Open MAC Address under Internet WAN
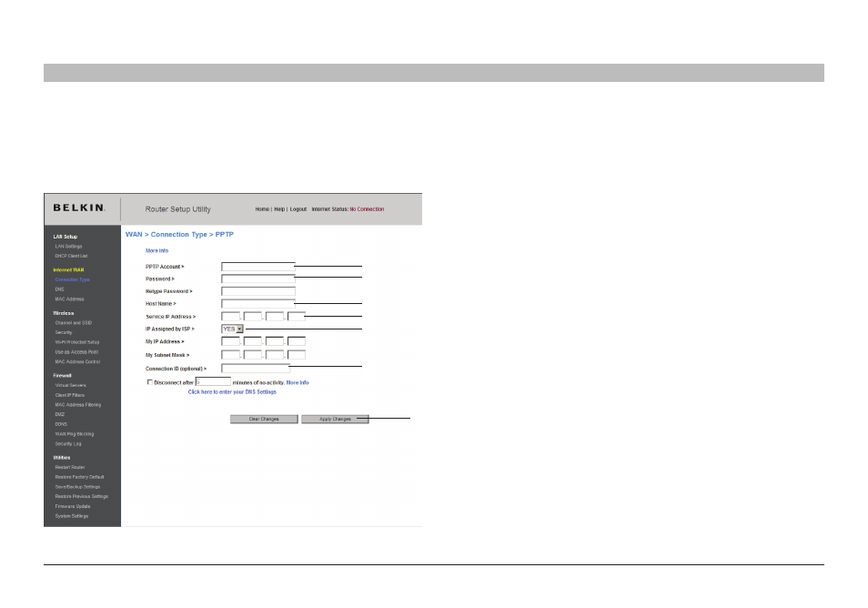Viewport: 868px width, 608px height. coord(70,299)
